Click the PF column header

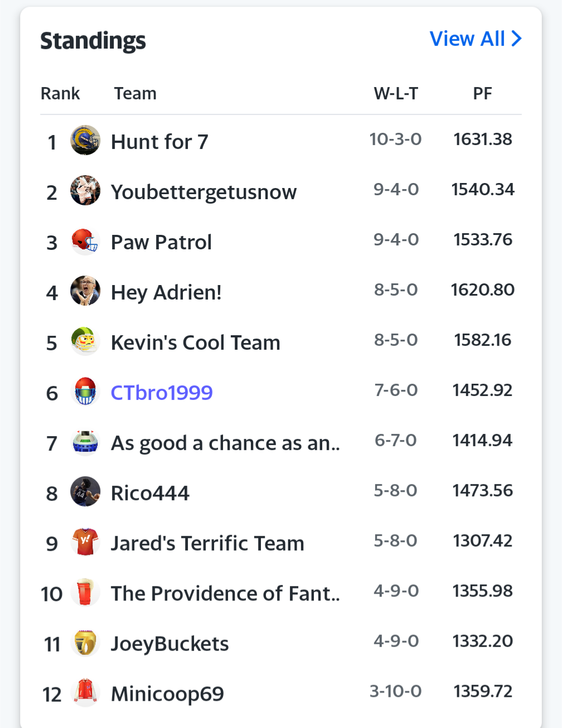pos(482,94)
